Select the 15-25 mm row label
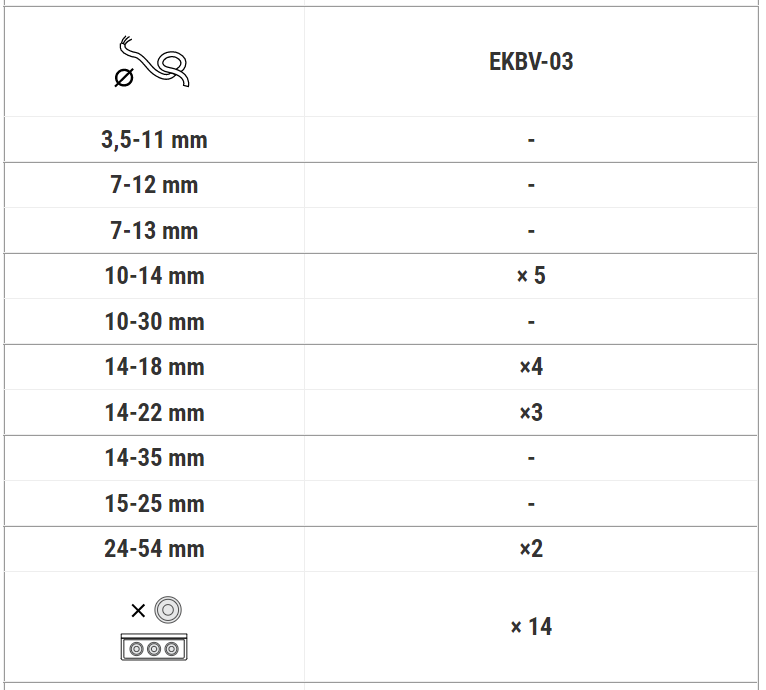This screenshot has width=766, height=690. click(x=154, y=504)
